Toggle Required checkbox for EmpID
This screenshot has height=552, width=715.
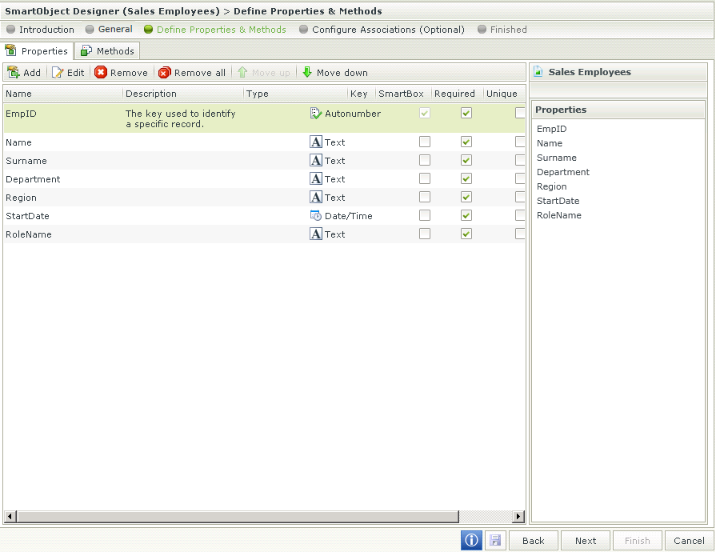tap(466, 113)
